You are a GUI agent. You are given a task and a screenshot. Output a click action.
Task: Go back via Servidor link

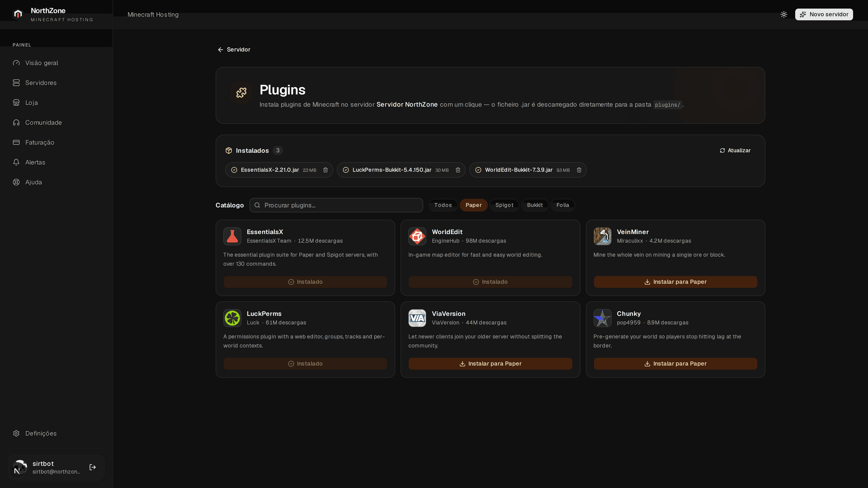[x=234, y=49]
